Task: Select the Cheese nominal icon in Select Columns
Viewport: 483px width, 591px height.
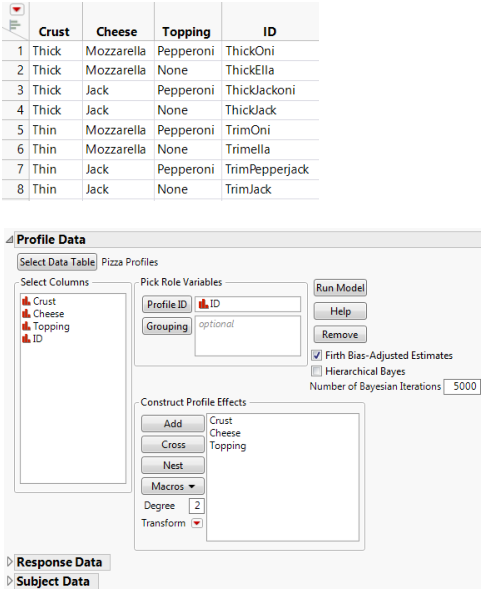Action: pos(26,314)
